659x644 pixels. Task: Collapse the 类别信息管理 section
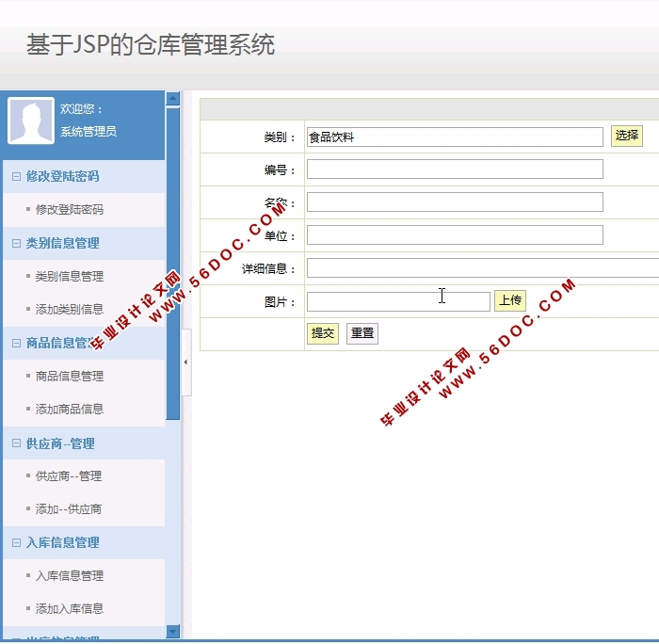16,243
